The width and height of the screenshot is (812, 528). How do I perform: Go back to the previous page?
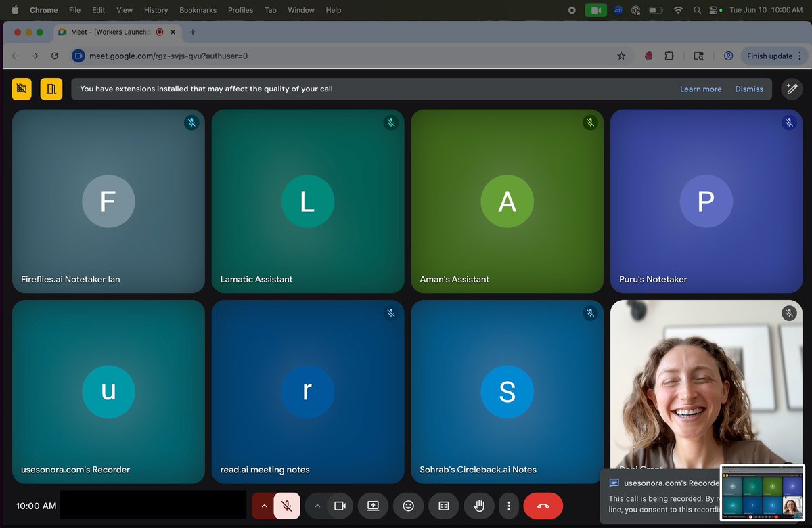[x=15, y=56]
